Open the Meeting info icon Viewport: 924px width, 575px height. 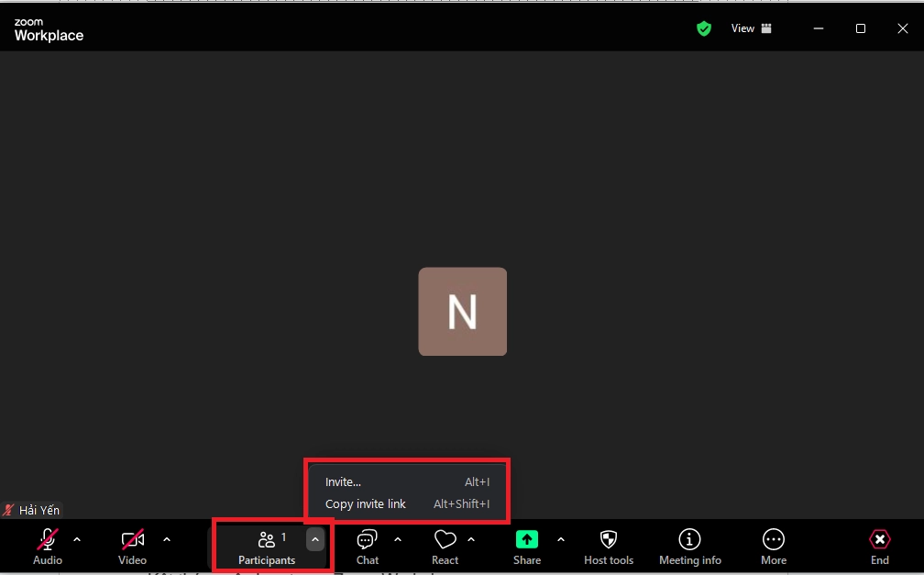point(689,540)
